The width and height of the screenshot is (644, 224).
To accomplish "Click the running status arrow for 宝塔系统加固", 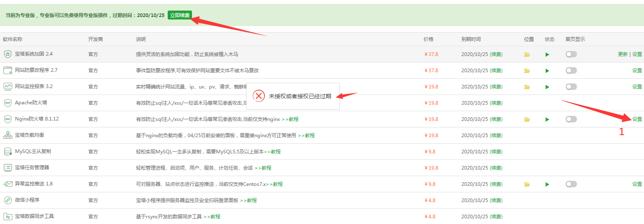I will click(x=547, y=54).
